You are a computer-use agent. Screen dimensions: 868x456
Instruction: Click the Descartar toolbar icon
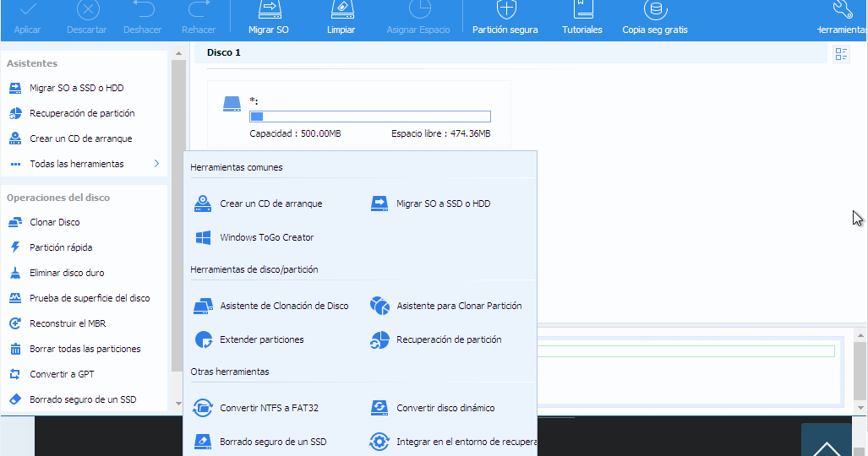click(x=87, y=9)
